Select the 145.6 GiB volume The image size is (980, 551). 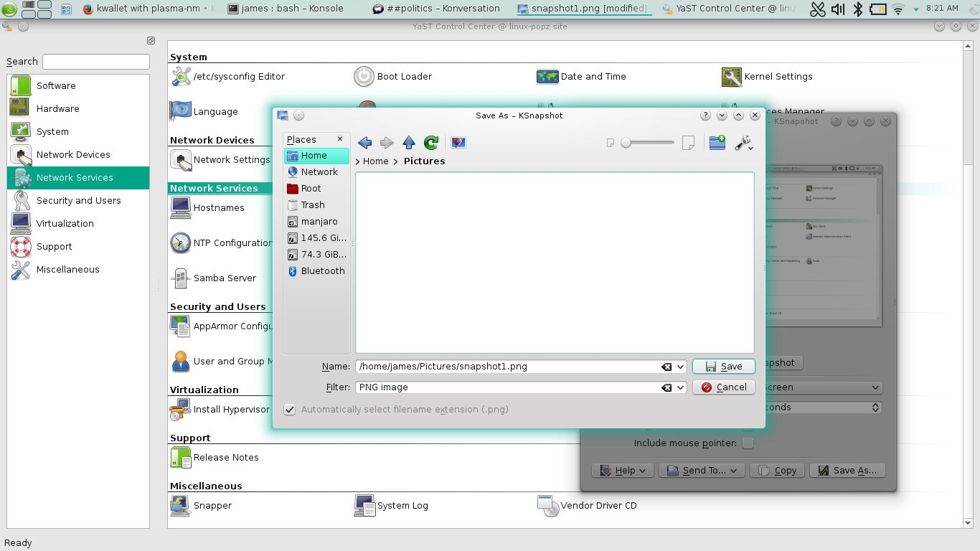click(316, 238)
